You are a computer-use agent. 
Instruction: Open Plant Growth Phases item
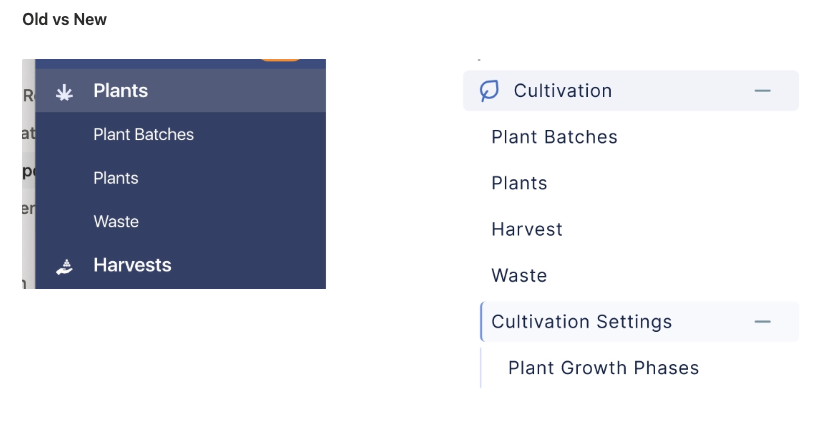click(604, 368)
